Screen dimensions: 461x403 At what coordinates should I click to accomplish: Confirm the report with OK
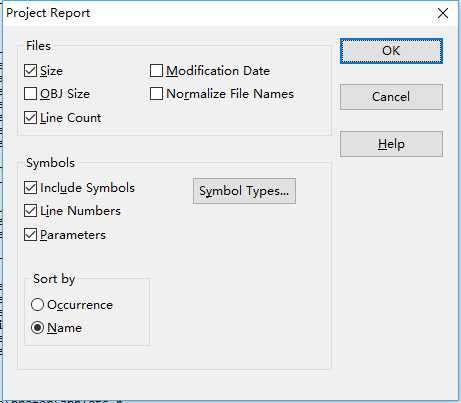point(391,51)
